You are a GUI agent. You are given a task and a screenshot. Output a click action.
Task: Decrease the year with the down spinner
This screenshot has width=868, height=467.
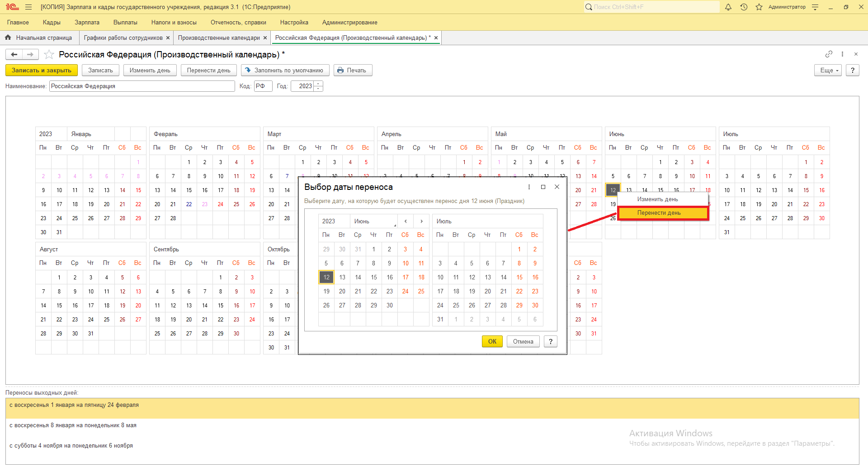[318, 89]
